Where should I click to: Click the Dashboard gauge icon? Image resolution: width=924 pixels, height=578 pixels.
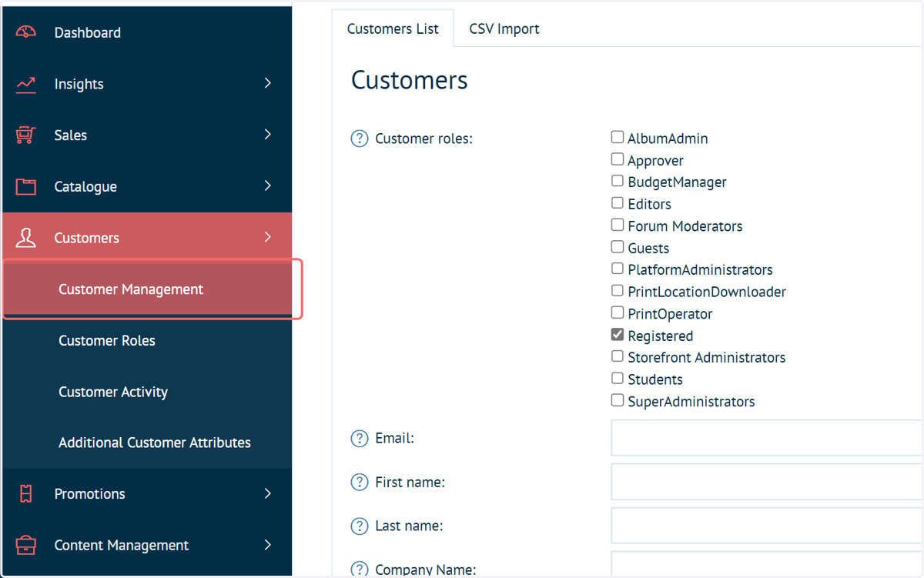click(x=26, y=32)
